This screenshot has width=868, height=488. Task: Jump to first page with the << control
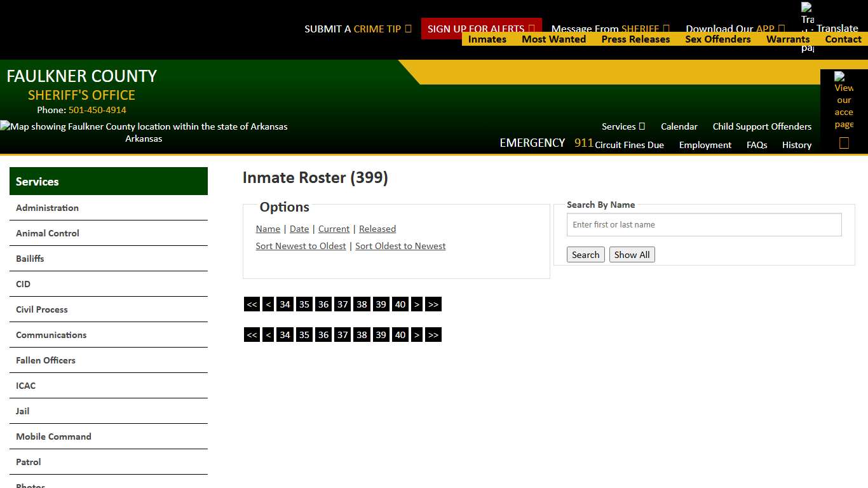point(252,304)
